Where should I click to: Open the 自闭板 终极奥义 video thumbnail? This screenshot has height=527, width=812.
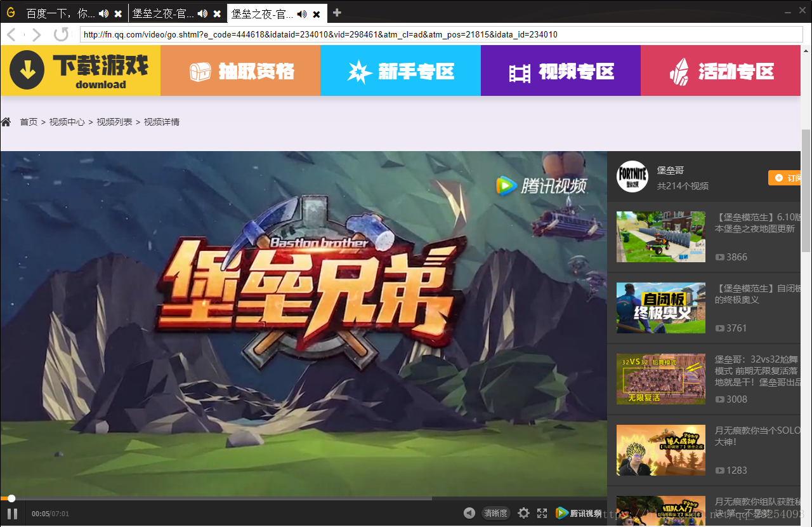tap(661, 308)
